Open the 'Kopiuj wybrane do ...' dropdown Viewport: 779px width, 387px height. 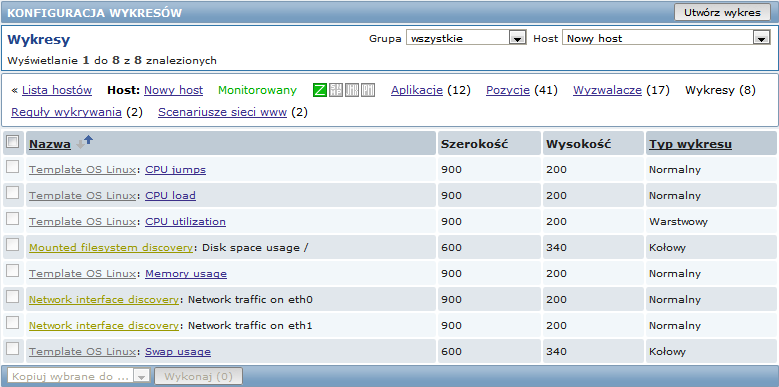tap(78, 377)
